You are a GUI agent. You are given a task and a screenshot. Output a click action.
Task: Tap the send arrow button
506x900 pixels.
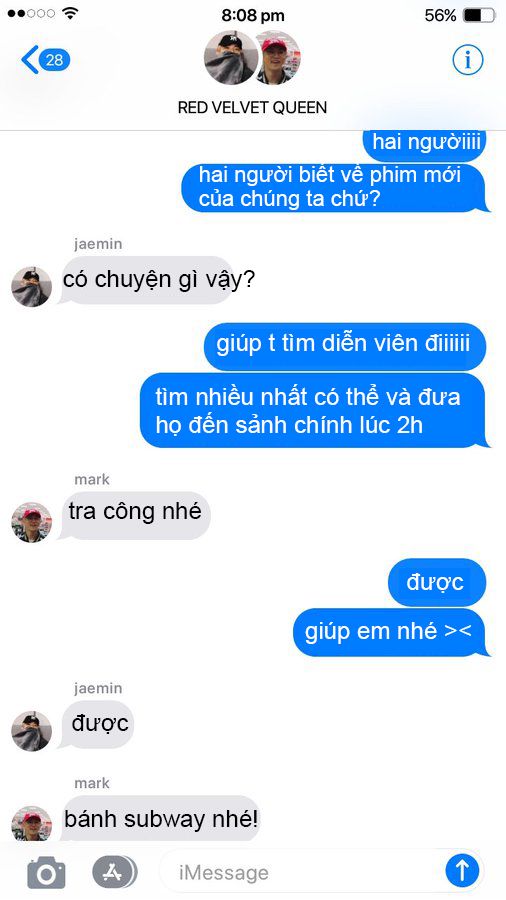pos(462,871)
